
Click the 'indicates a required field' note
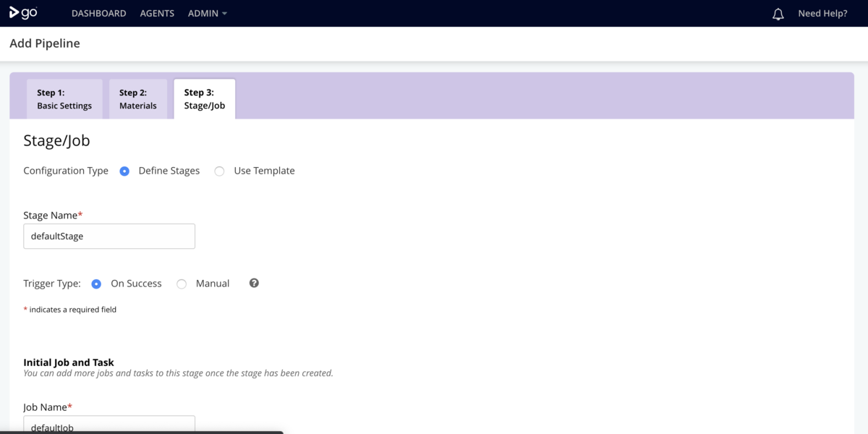[70, 310]
